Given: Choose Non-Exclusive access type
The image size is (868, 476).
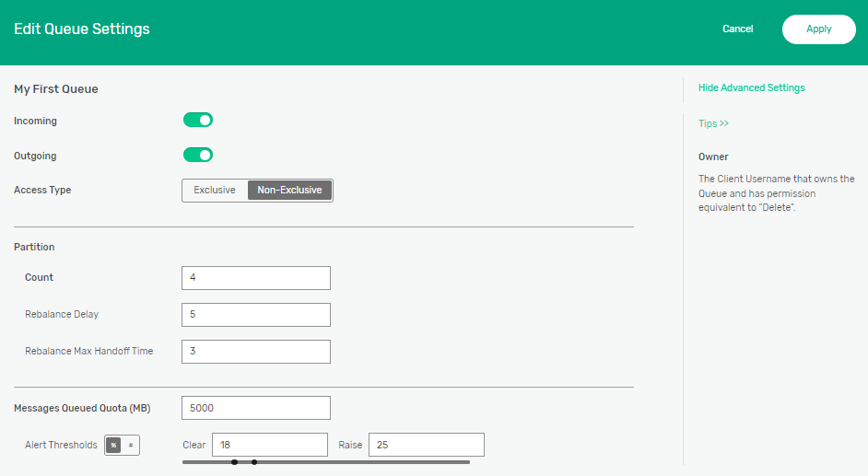Looking at the screenshot, I should click(x=289, y=191).
